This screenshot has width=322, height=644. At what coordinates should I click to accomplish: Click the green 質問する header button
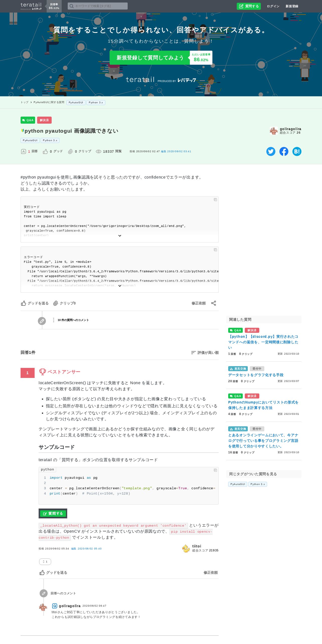pos(249,6)
